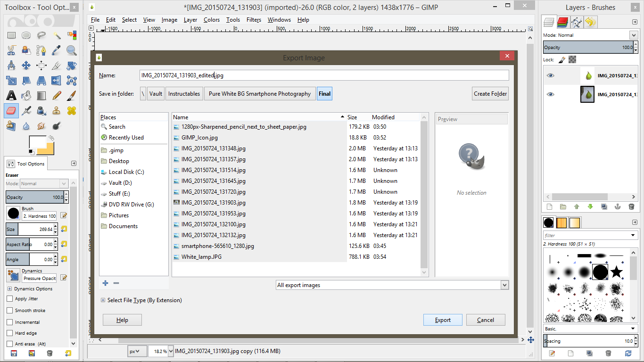The width and height of the screenshot is (644, 362).
Task: Select the Measure compass tool
Action: coord(11,66)
